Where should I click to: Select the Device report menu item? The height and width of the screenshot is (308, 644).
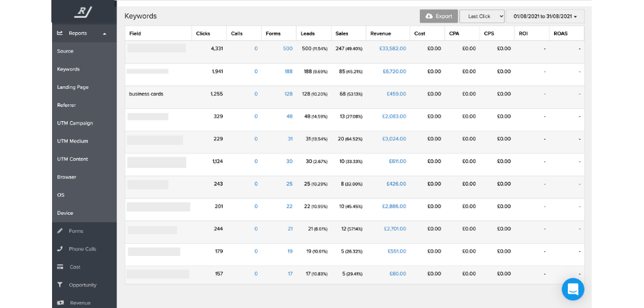click(65, 213)
